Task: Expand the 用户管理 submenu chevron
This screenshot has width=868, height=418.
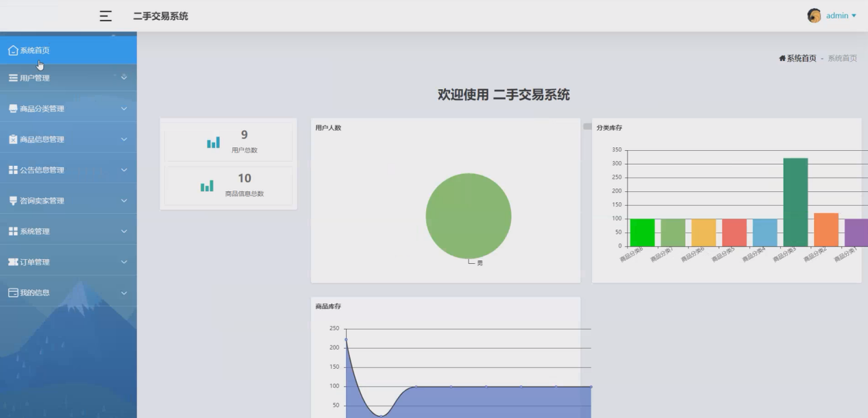Action: (124, 77)
